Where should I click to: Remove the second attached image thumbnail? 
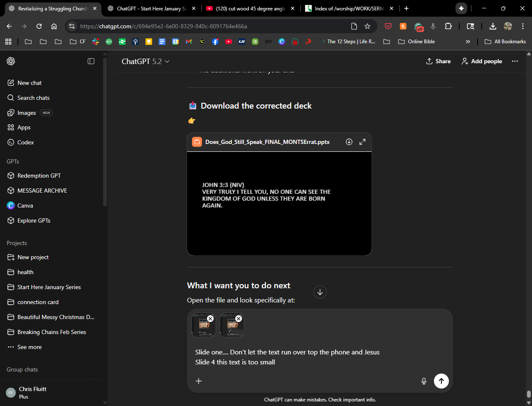[x=239, y=319]
